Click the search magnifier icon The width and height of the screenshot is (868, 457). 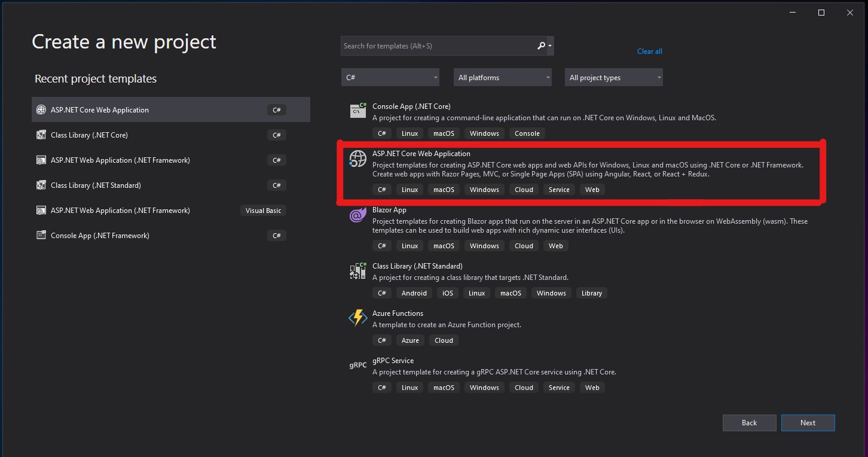(x=541, y=46)
